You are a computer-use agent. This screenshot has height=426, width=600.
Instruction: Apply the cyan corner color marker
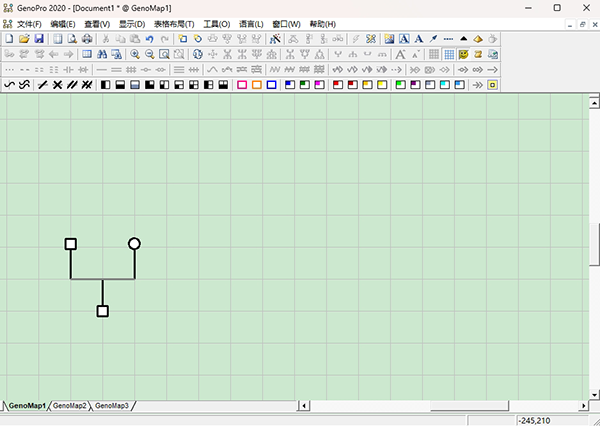coord(445,85)
